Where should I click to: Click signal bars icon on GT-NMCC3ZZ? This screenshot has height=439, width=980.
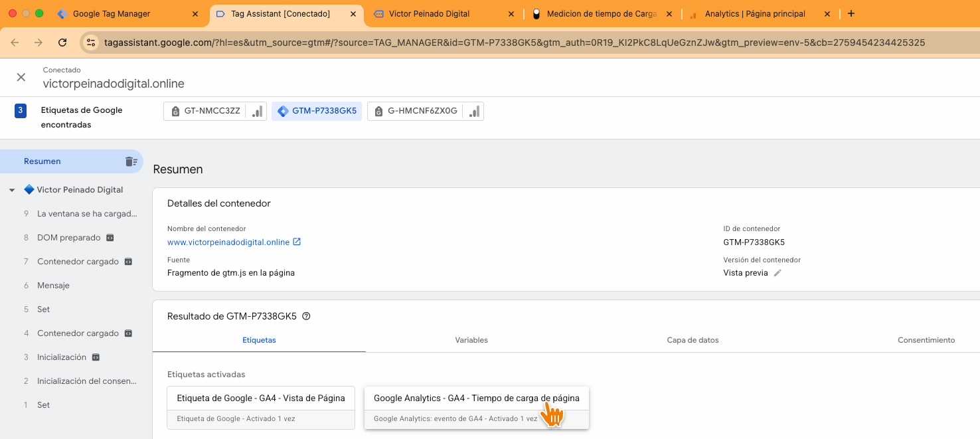click(257, 111)
